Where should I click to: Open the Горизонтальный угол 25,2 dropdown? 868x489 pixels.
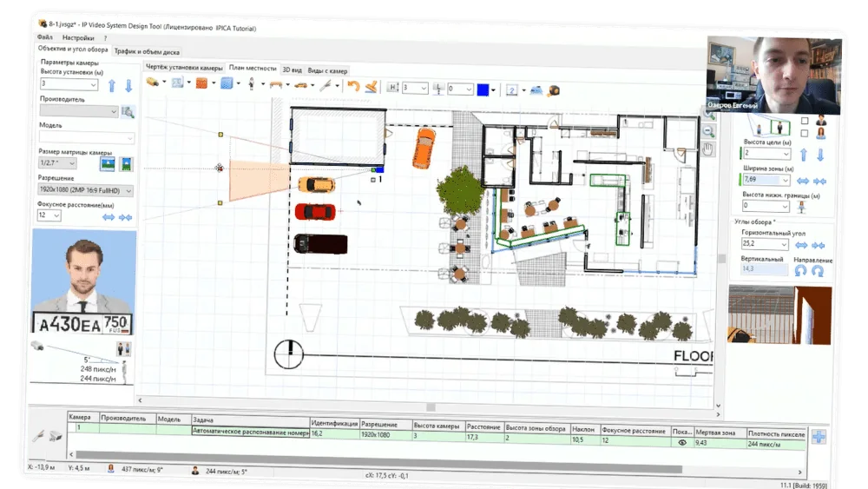point(765,244)
